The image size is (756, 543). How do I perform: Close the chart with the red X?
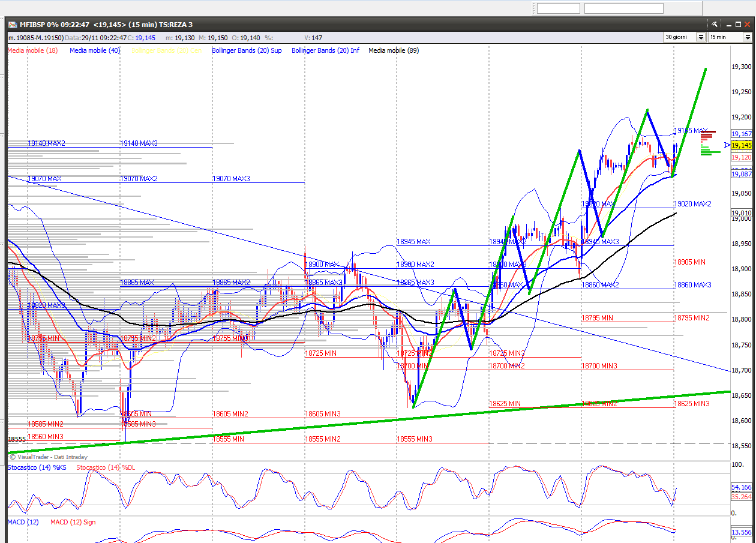[748, 25]
